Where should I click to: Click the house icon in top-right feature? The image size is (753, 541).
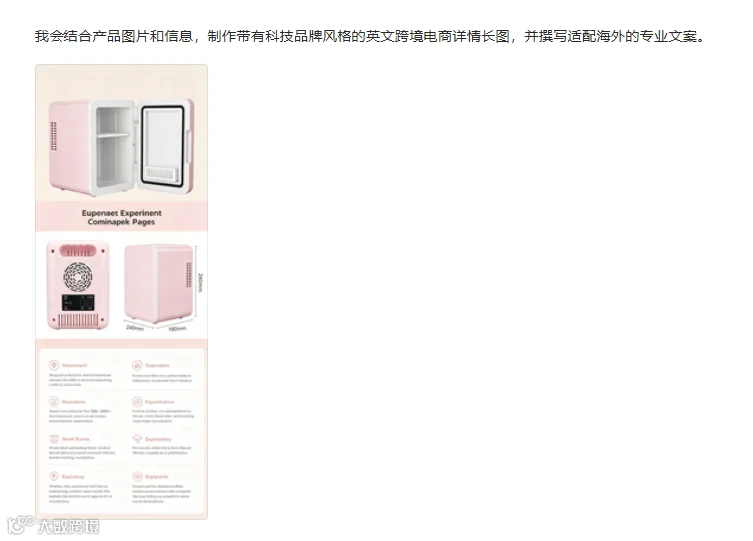click(137, 365)
